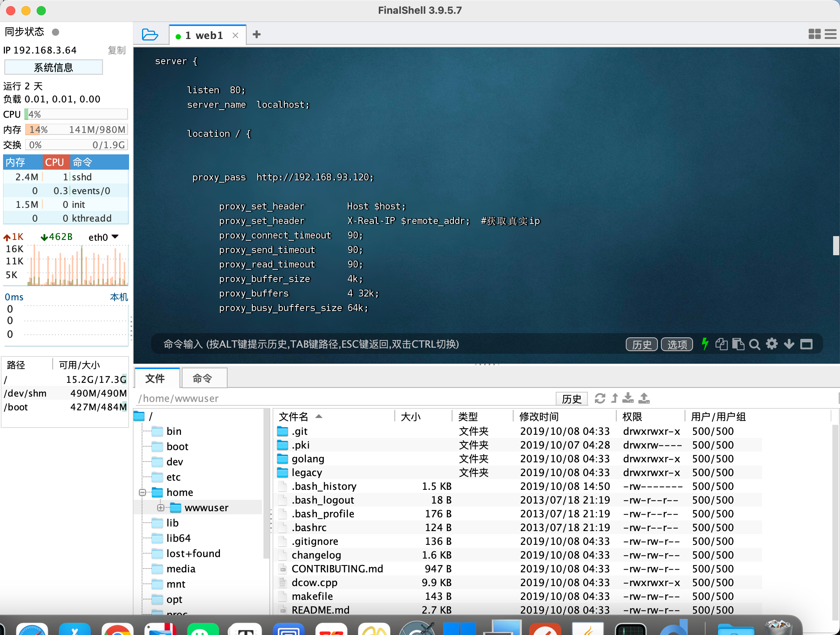This screenshot has height=635, width=840.
Task: Upload file icon in file toolbar
Action: pos(644,398)
